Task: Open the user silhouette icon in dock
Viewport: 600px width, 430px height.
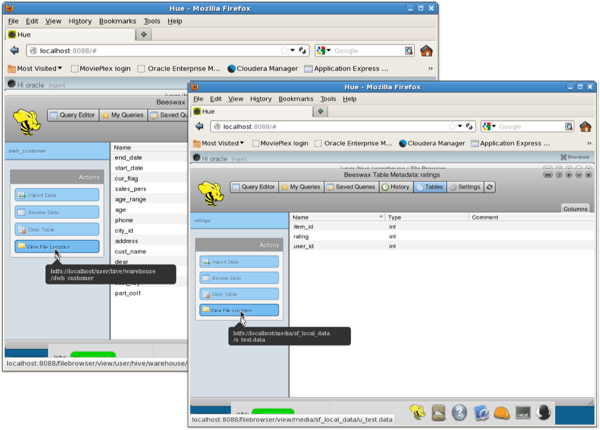Action: point(543,412)
